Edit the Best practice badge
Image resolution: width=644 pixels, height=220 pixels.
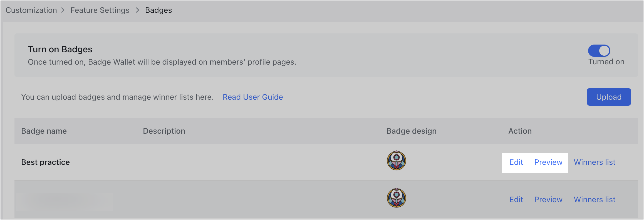pyautogui.click(x=516, y=162)
